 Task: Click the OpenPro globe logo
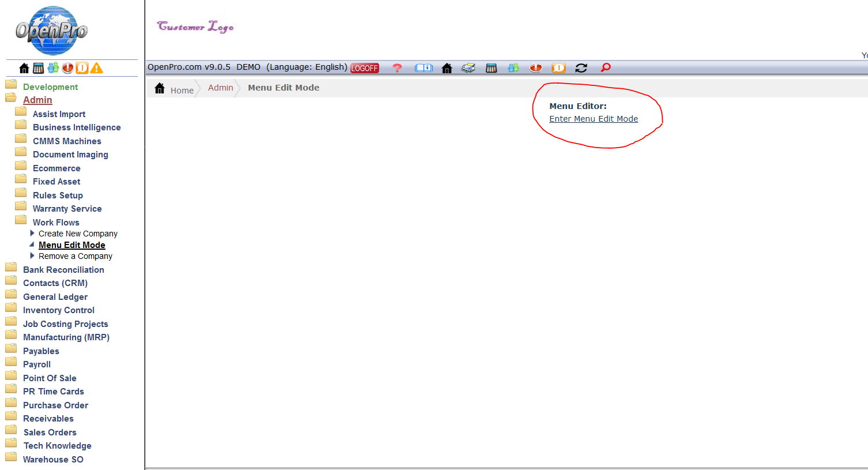(52, 30)
